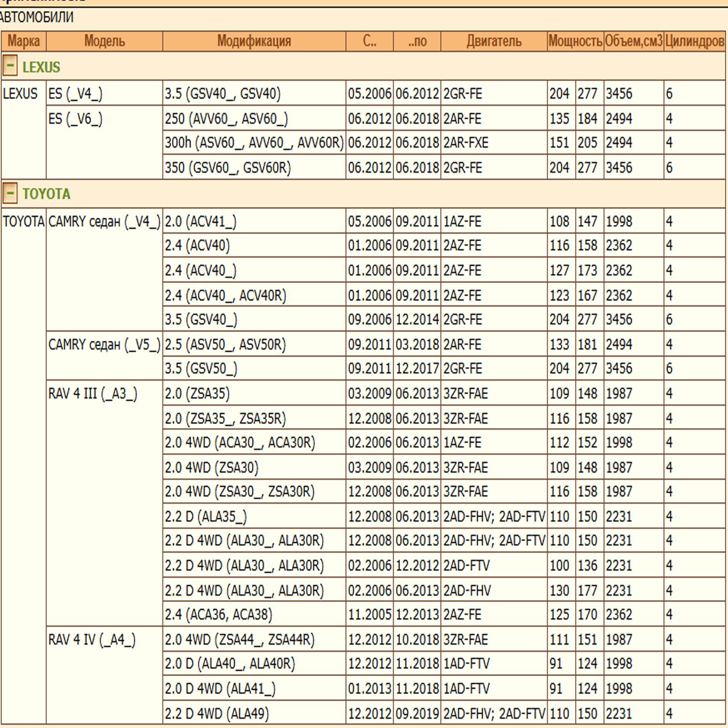728x728 pixels.
Task: Collapse the LEXUS group with minus icon
Action: (x=10, y=66)
